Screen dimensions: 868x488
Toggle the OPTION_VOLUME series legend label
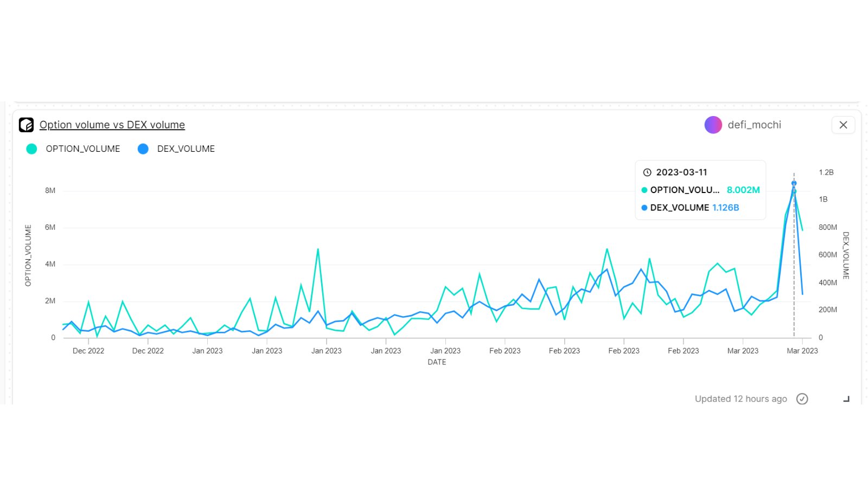click(82, 149)
